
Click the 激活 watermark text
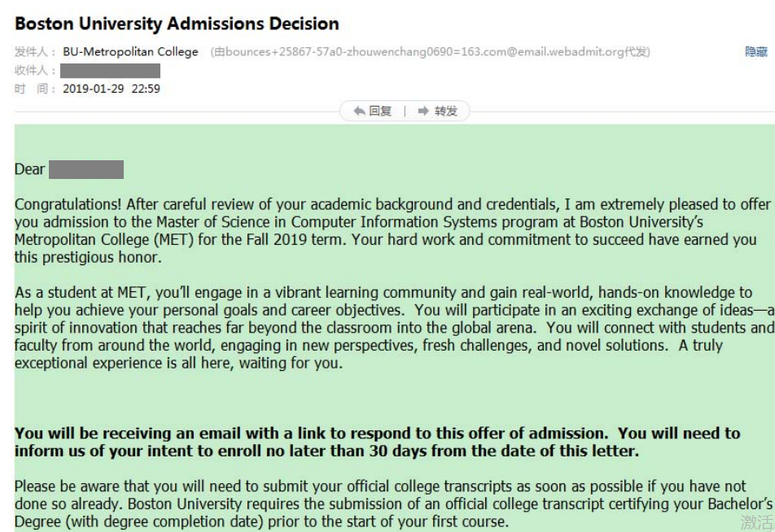point(757,522)
